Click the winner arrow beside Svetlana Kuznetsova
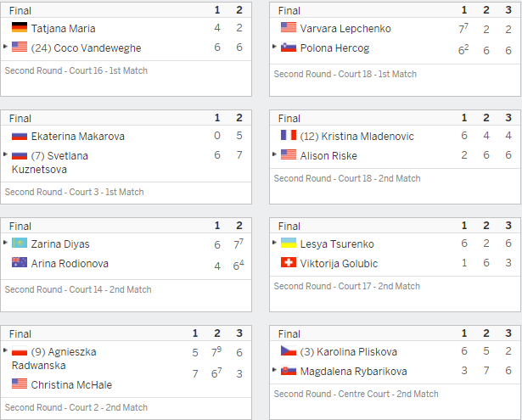522x420 pixels. tap(5, 154)
